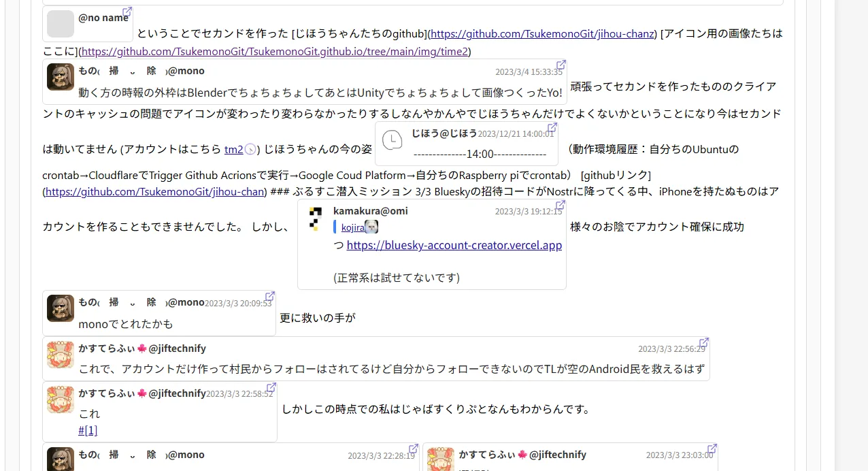Open external icon on かすてらふぃ 22:56:29 note

pyautogui.click(x=704, y=342)
